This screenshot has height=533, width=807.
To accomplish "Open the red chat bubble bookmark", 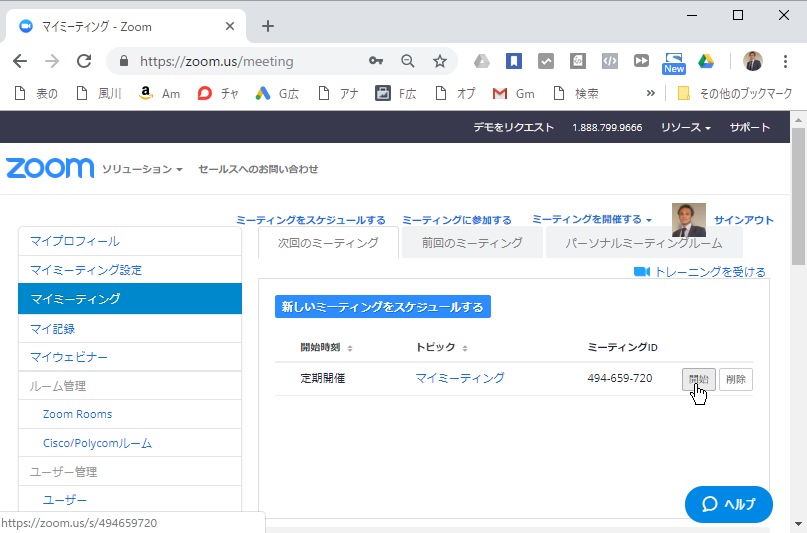I will [x=218, y=94].
